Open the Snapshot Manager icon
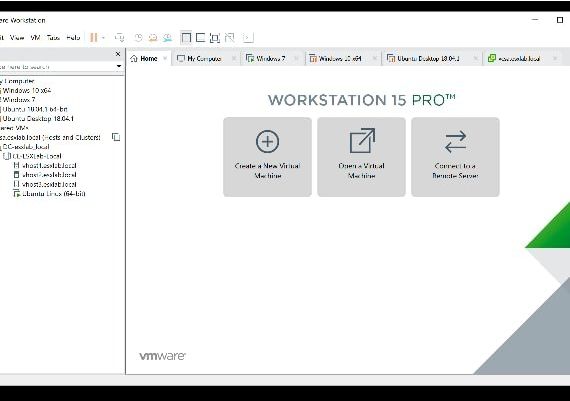 point(167,37)
